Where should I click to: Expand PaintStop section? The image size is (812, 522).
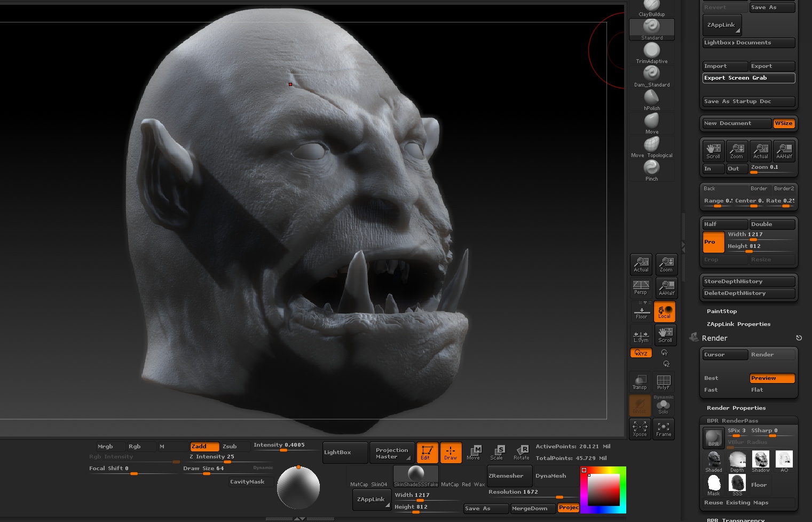click(722, 311)
